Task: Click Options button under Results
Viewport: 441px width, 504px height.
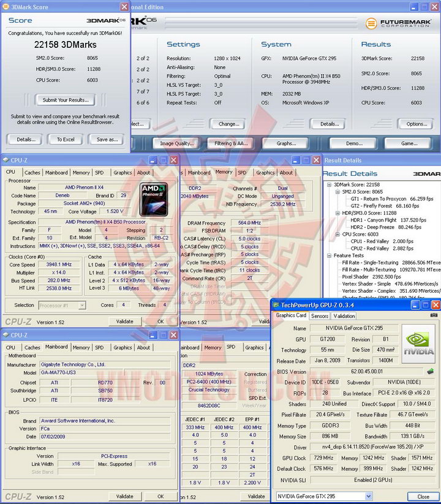Action: (417, 124)
